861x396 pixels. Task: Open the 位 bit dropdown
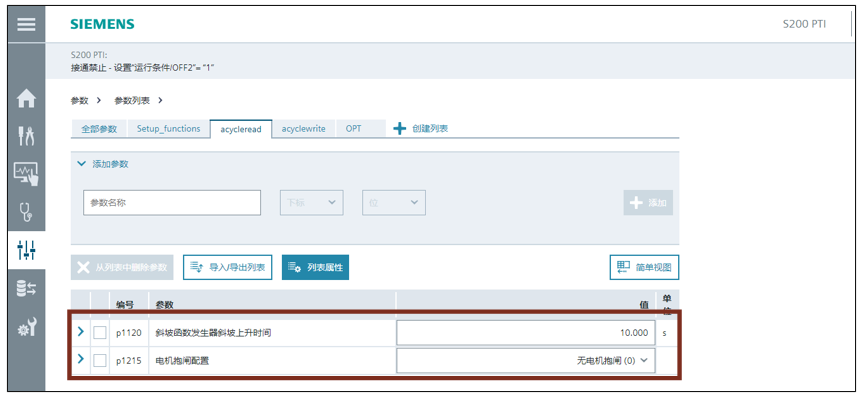pos(394,203)
